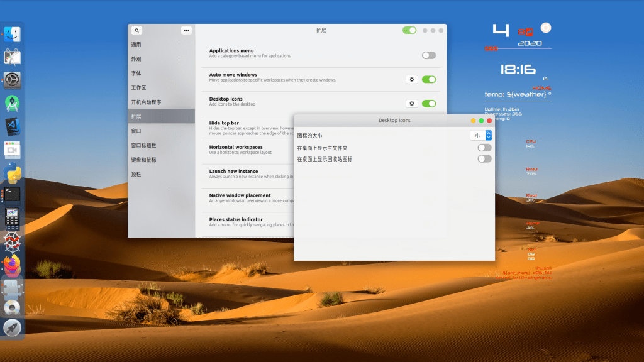Screen dimensions: 644x362
Task: Open Desktop icons gear settings
Action: [x=411, y=104]
